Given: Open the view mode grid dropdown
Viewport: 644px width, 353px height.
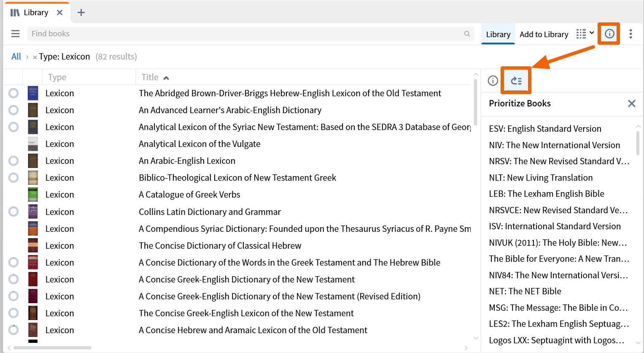Looking at the screenshot, I should pyautogui.click(x=585, y=34).
